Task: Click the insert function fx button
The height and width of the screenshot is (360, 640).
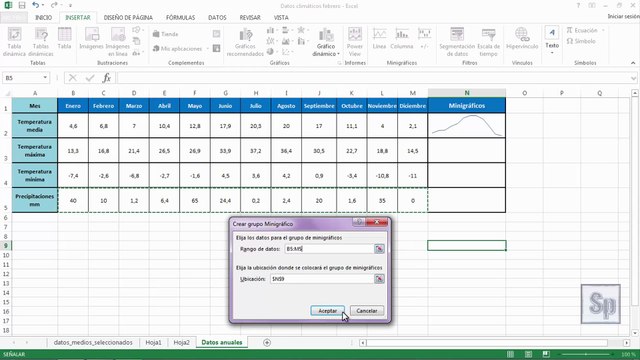Action: (107, 78)
